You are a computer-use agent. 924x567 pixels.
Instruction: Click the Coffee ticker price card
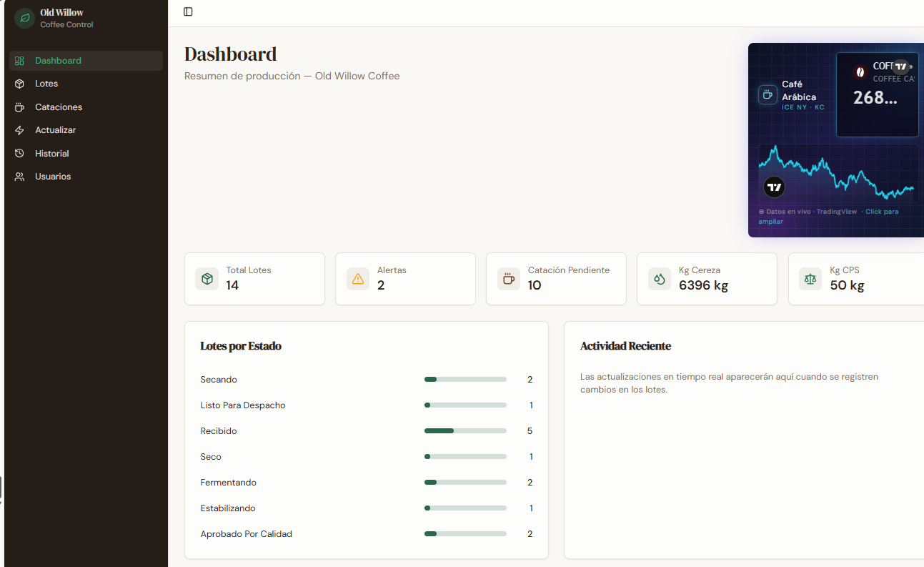878,94
